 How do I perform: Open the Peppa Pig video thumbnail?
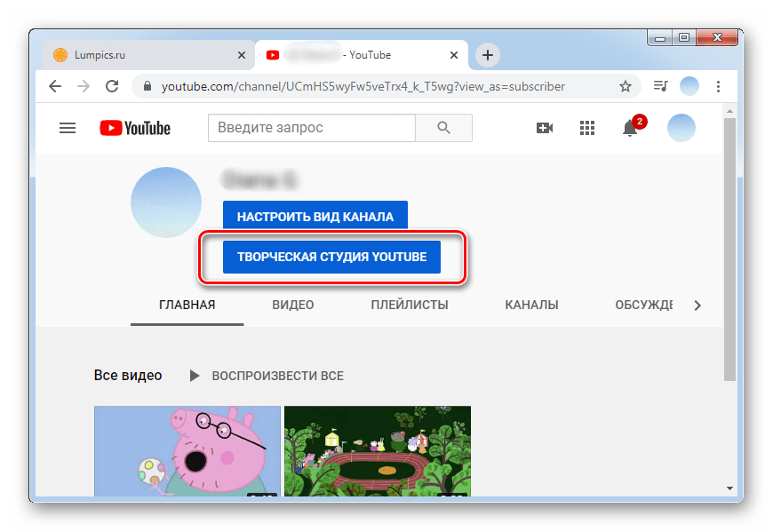click(187, 450)
